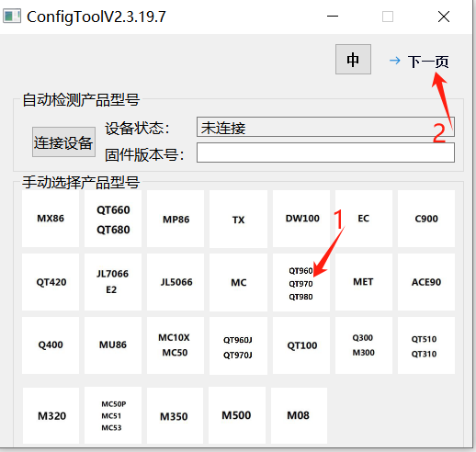
Task: Choose the ACE90 product tile
Action: (x=426, y=282)
